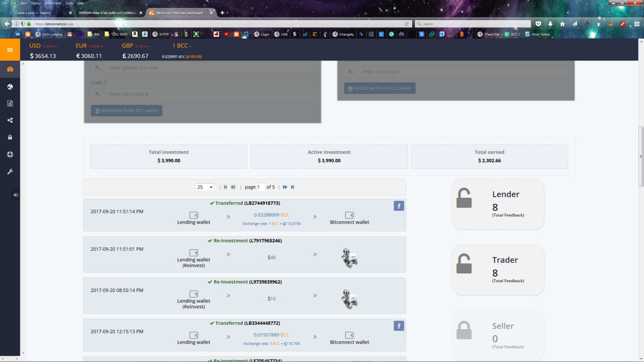This screenshot has width=644, height=362.
Task: Open the dashboard gauge icon in sidebar
Action: (x=10, y=69)
